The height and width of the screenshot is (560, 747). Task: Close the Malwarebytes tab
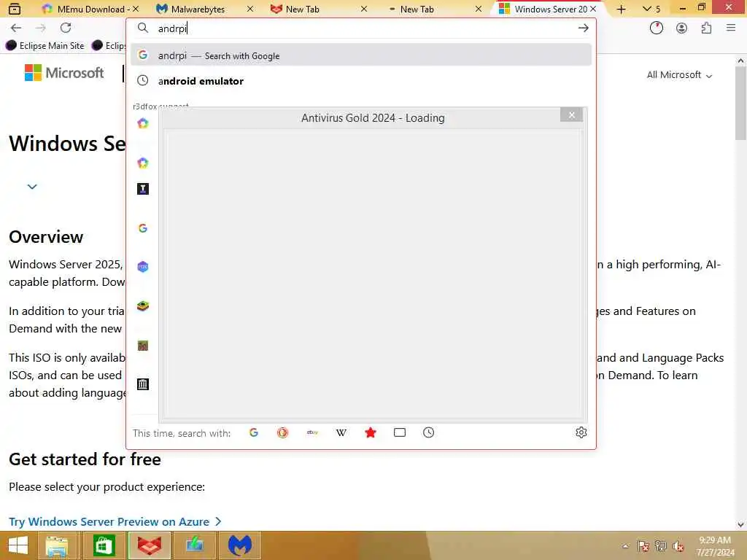[x=250, y=9]
